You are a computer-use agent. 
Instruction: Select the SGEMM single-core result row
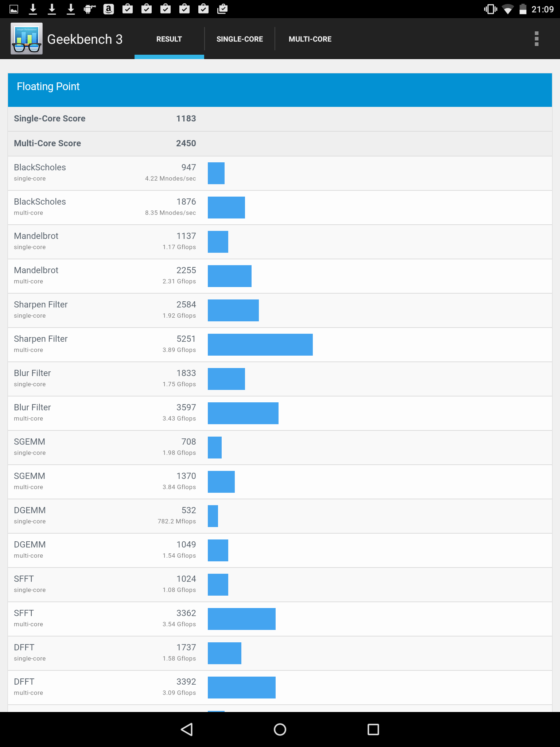tap(280, 448)
